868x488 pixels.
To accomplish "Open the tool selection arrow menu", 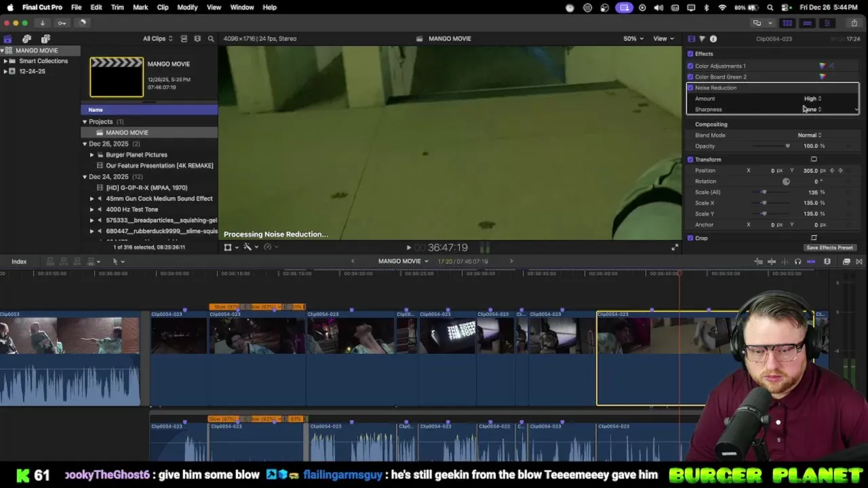I will tap(117, 262).
